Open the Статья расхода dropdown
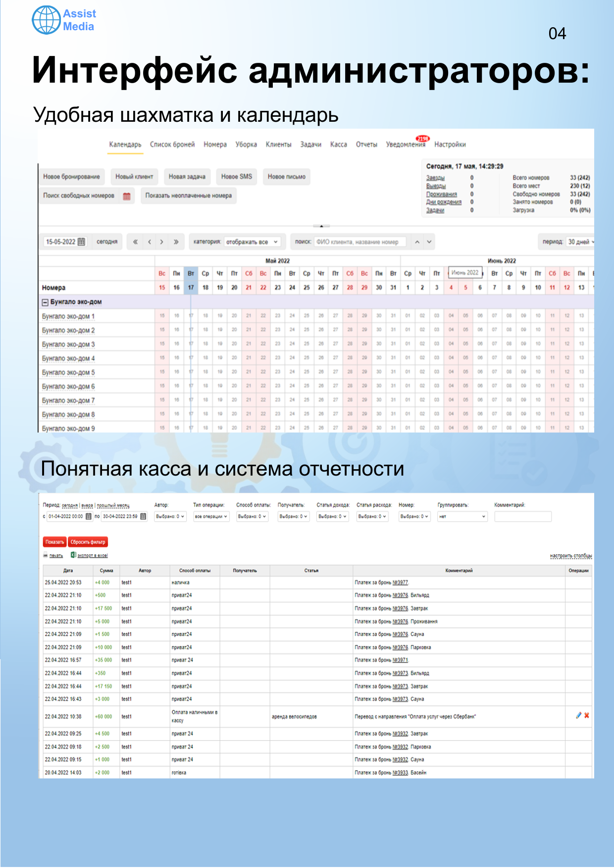Viewport: 614px width, 868px height. (x=372, y=517)
